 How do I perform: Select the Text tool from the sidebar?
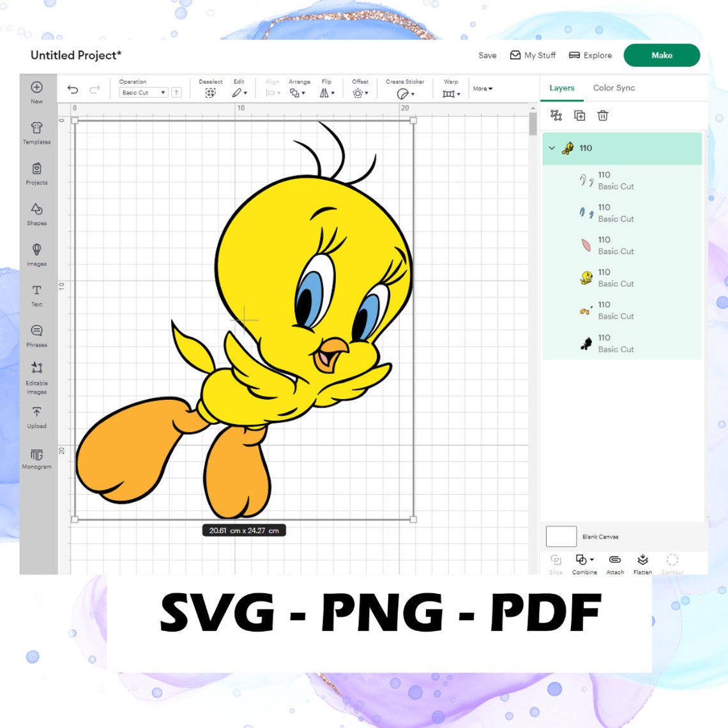(36, 294)
